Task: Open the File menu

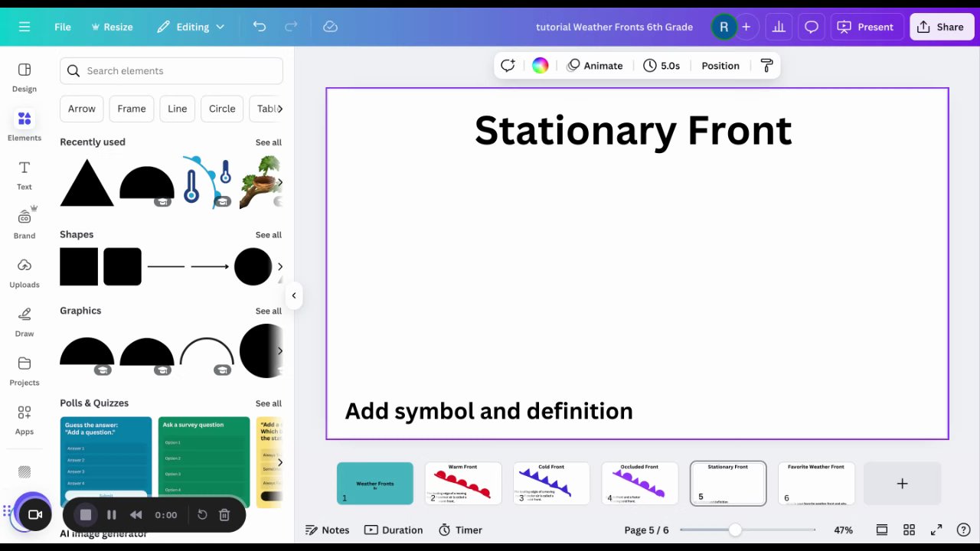Action: click(x=63, y=27)
